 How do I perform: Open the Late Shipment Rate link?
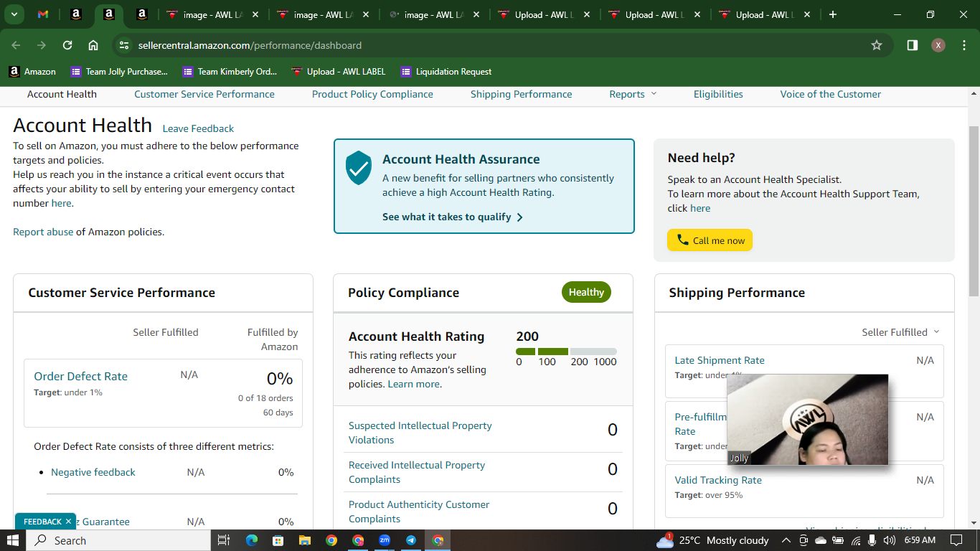pyautogui.click(x=720, y=360)
